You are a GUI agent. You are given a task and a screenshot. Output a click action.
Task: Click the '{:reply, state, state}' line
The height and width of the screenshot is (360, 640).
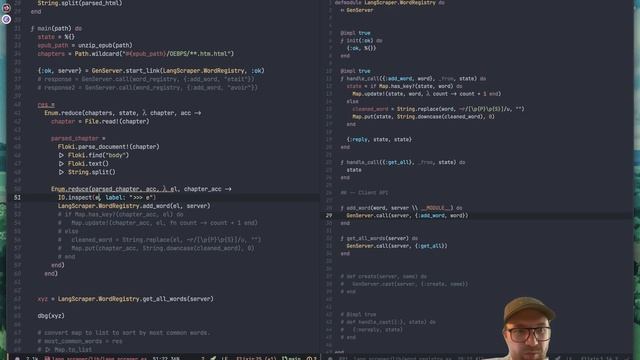(x=379, y=140)
